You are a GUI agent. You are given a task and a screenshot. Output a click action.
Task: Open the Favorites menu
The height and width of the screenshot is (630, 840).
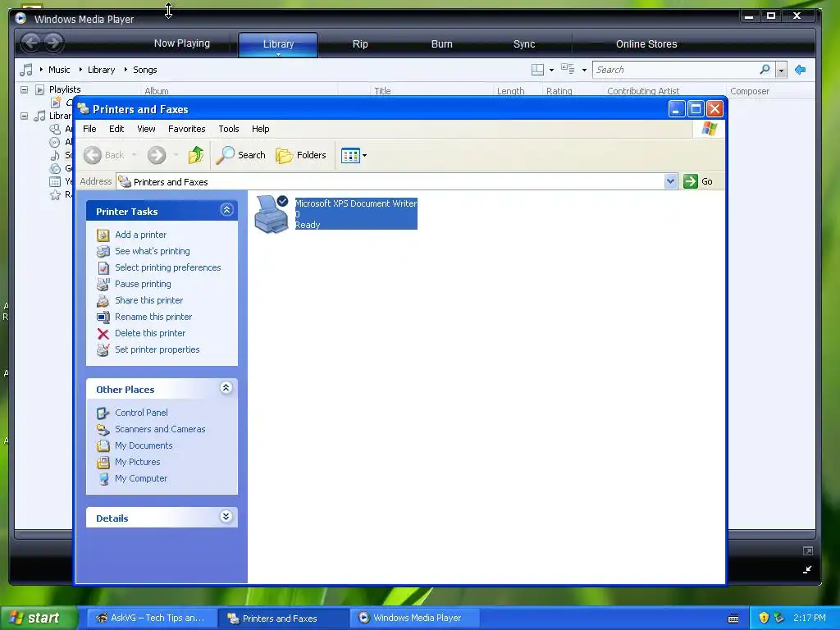tap(186, 129)
